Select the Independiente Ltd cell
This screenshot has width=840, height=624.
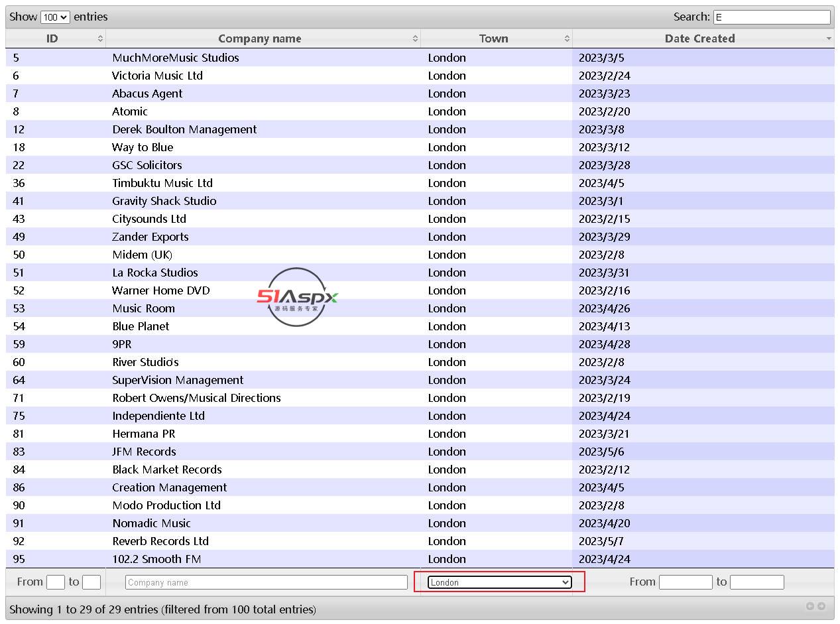(158, 416)
